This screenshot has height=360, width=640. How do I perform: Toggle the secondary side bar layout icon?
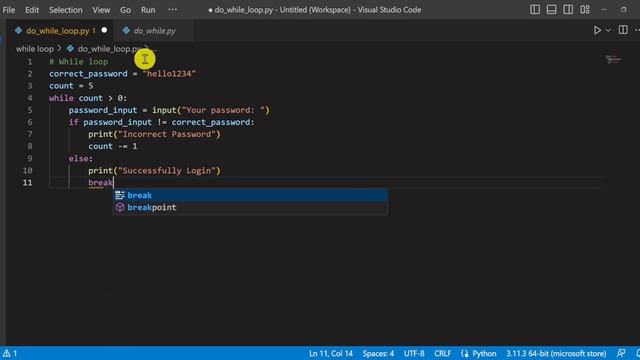[568, 9]
